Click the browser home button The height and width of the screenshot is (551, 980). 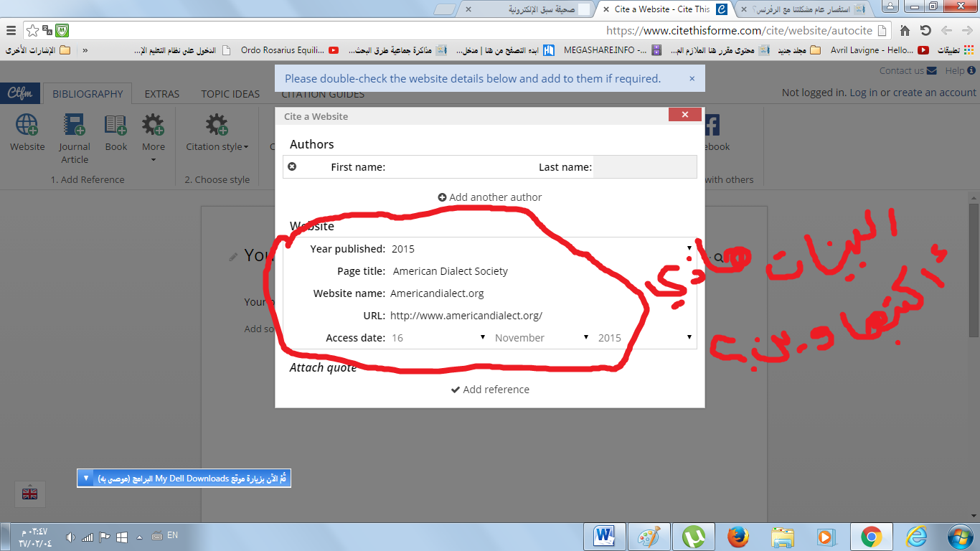pyautogui.click(x=905, y=30)
